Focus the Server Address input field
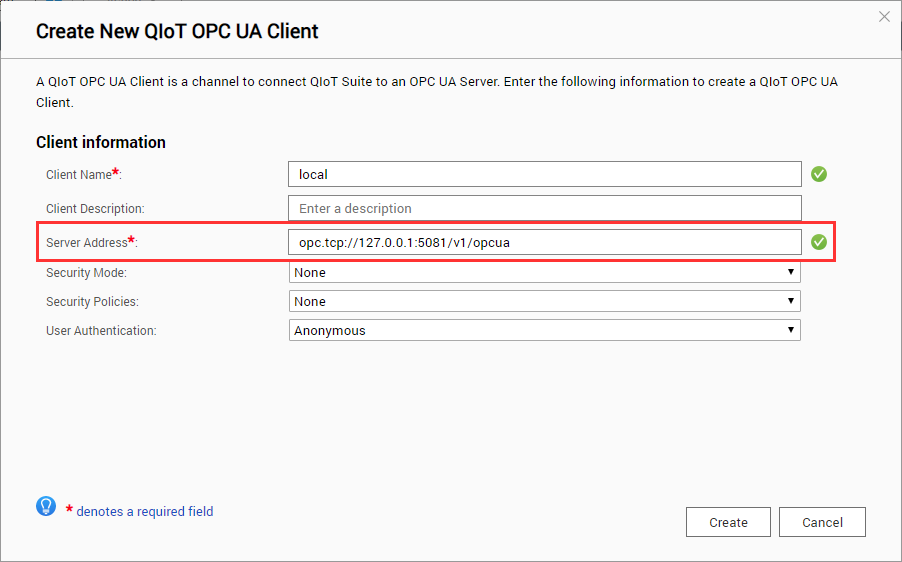The height and width of the screenshot is (562, 902). (544, 242)
